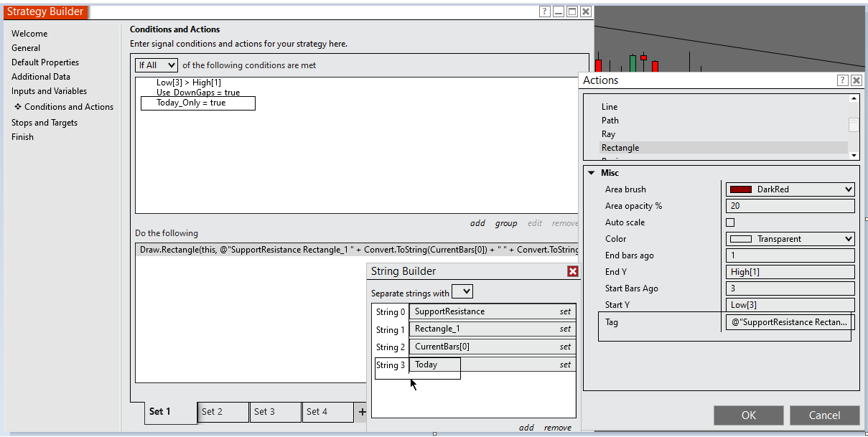Select the Low[3] > High[1] condition
The image size is (868, 437).
coord(189,83)
